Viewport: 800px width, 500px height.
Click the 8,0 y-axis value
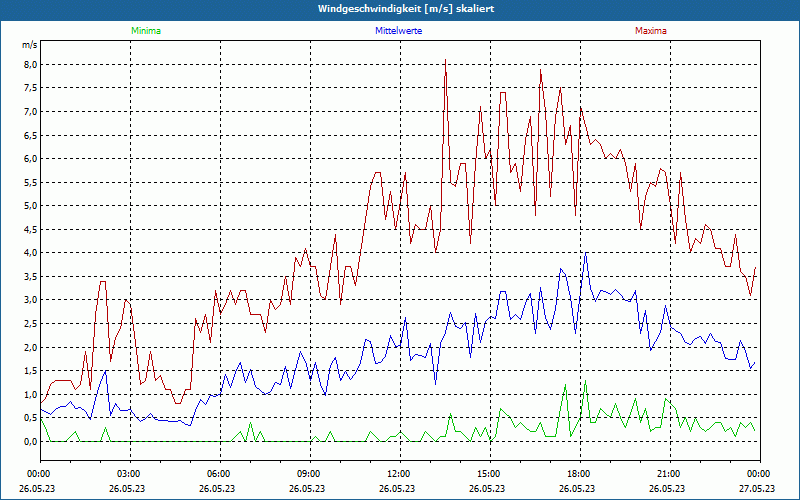(31, 64)
